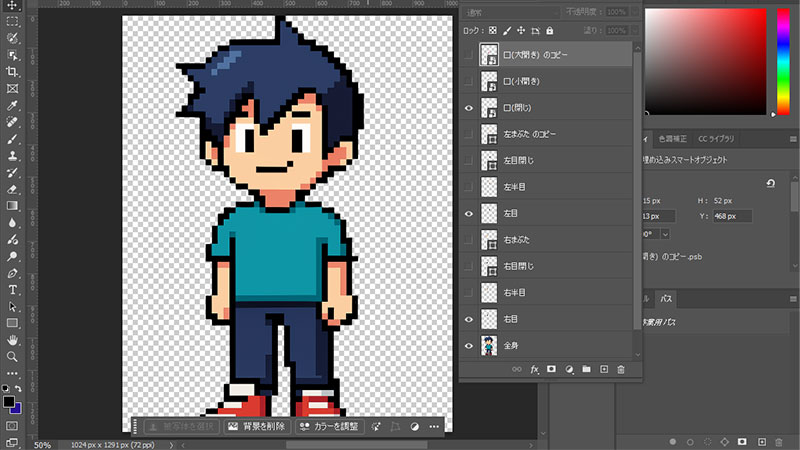Open the rotation angle dropdown in Properties
The width and height of the screenshot is (800, 450).
tap(665, 234)
